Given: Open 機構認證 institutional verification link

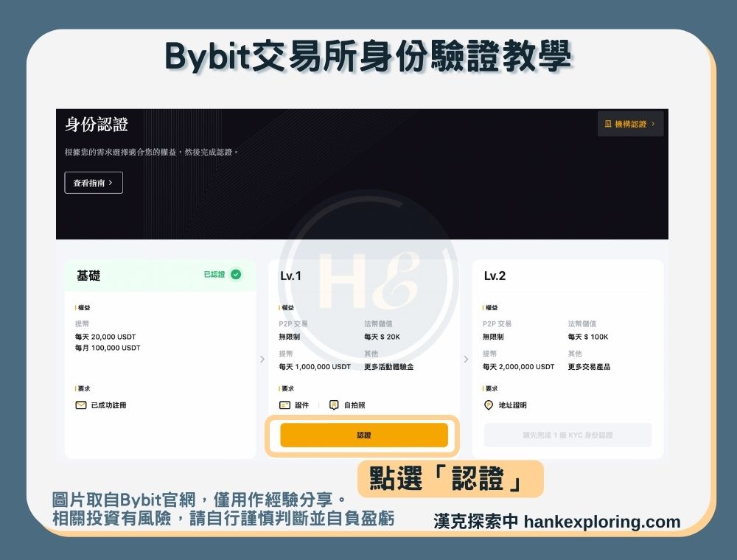Looking at the screenshot, I should (630, 124).
